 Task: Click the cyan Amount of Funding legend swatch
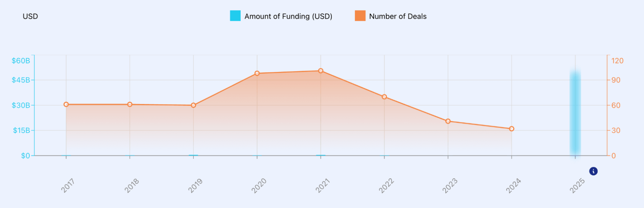pos(235,16)
